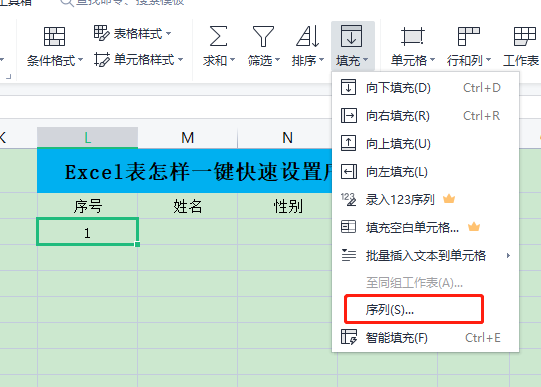Click the Cell (单元格) toolbar icon
Image resolution: width=541 pixels, height=387 pixels.
pyautogui.click(x=412, y=36)
